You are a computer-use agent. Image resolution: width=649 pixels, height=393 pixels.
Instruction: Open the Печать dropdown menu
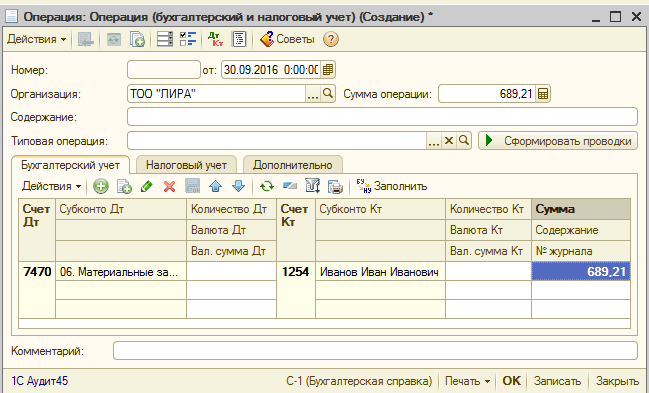(x=467, y=381)
